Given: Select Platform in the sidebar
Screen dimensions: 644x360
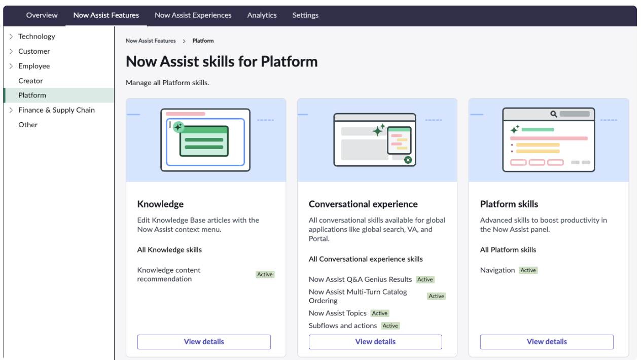Looking at the screenshot, I should (x=59, y=95).
